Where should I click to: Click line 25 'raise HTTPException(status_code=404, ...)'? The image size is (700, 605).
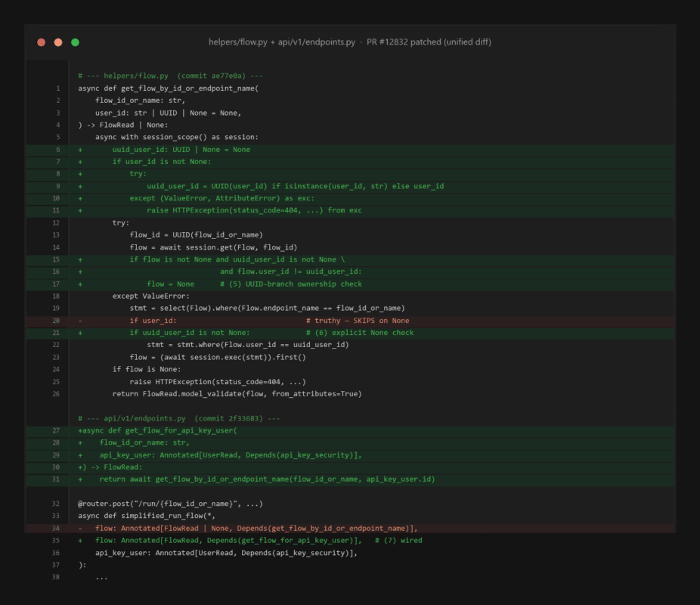point(218,382)
